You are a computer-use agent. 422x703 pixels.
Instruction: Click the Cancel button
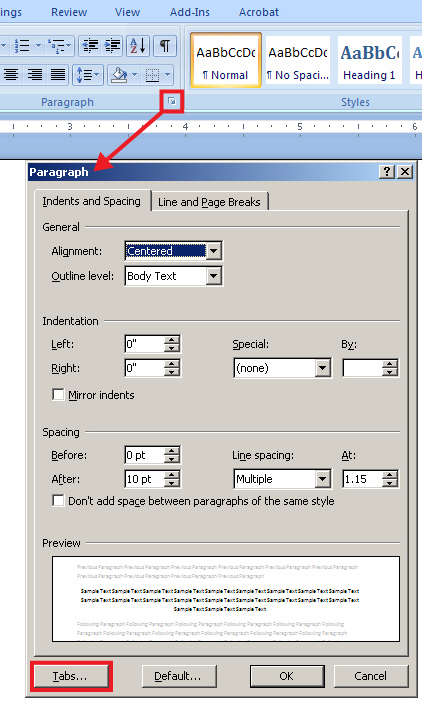pos(370,676)
